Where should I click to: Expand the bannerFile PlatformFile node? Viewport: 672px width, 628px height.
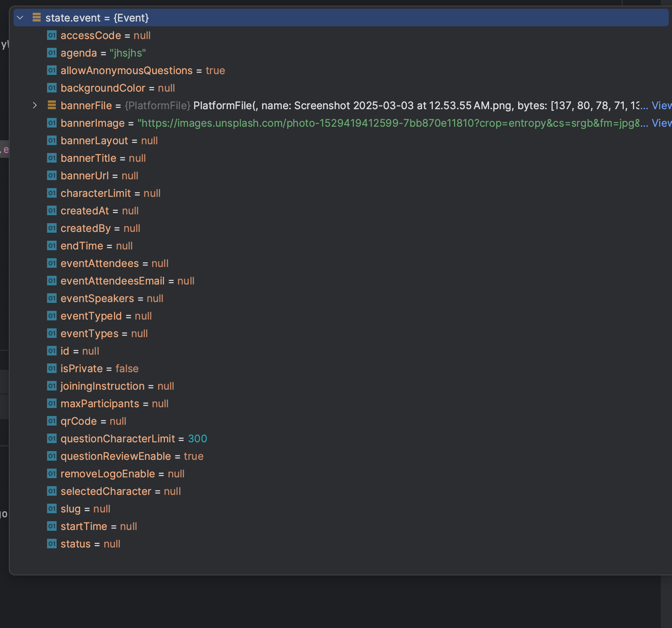tap(35, 106)
